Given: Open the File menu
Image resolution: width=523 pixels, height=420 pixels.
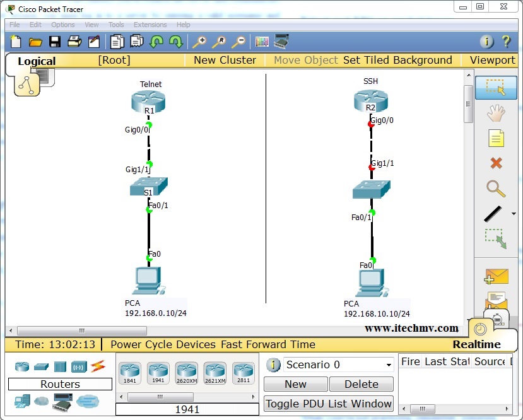Looking at the screenshot, I should tap(15, 25).
